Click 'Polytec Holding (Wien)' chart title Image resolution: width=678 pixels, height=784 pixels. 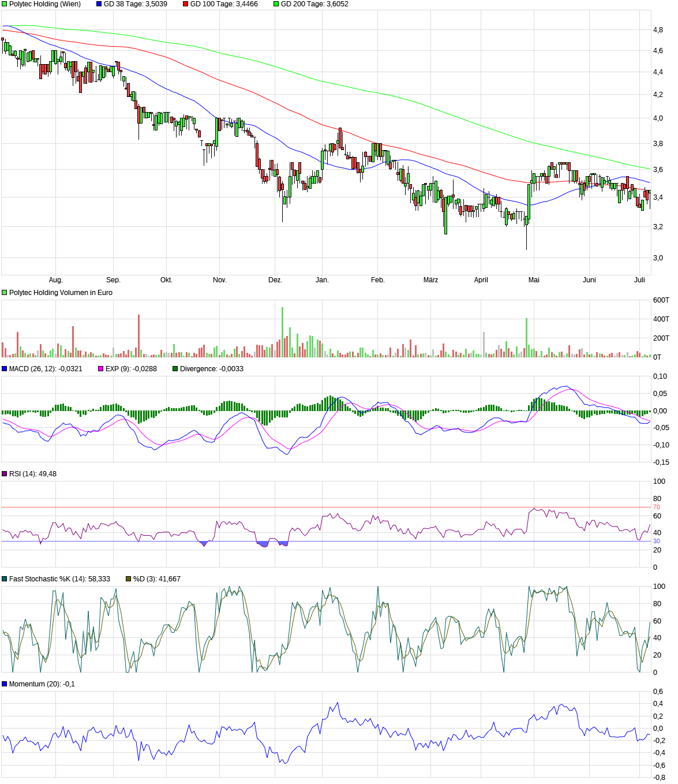pos(45,4)
